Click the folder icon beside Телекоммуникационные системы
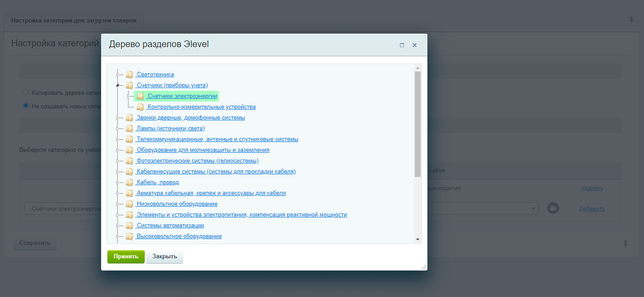Viewport: 644px width, 297px height. [129, 139]
